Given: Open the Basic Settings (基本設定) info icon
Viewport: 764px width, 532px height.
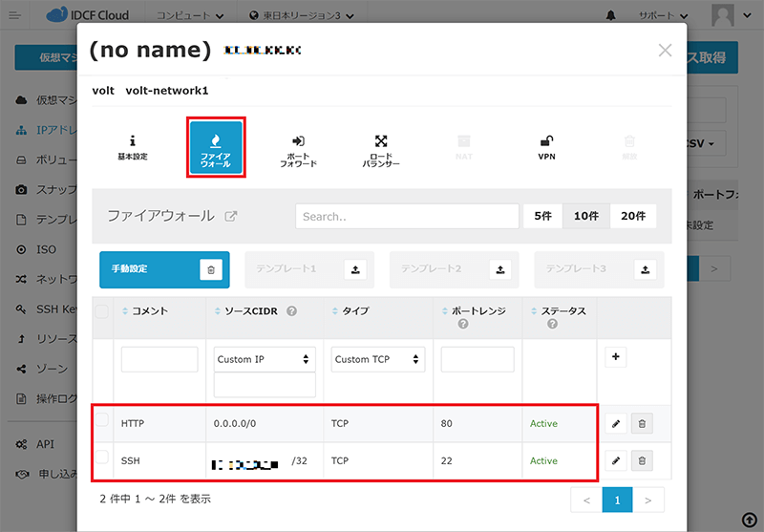Looking at the screenshot, I should 133,147.
